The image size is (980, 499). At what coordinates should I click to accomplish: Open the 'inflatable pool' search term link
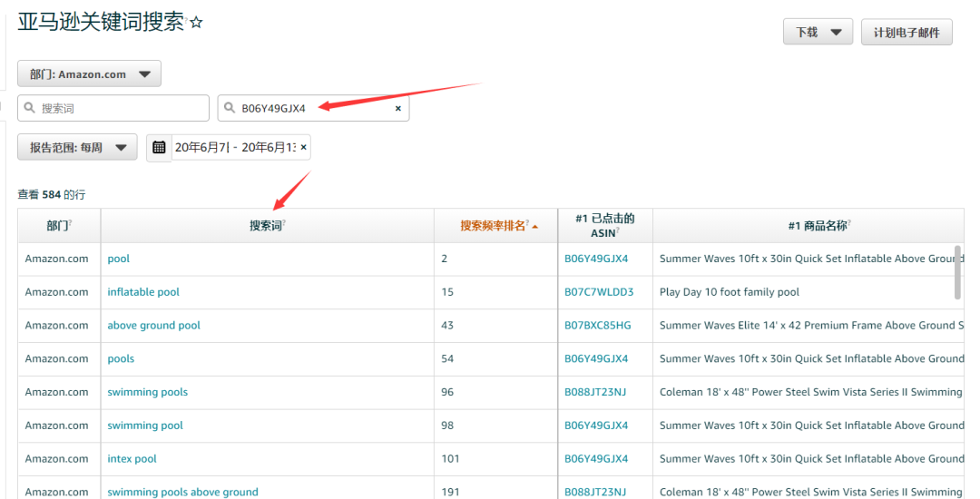point(143,292)
